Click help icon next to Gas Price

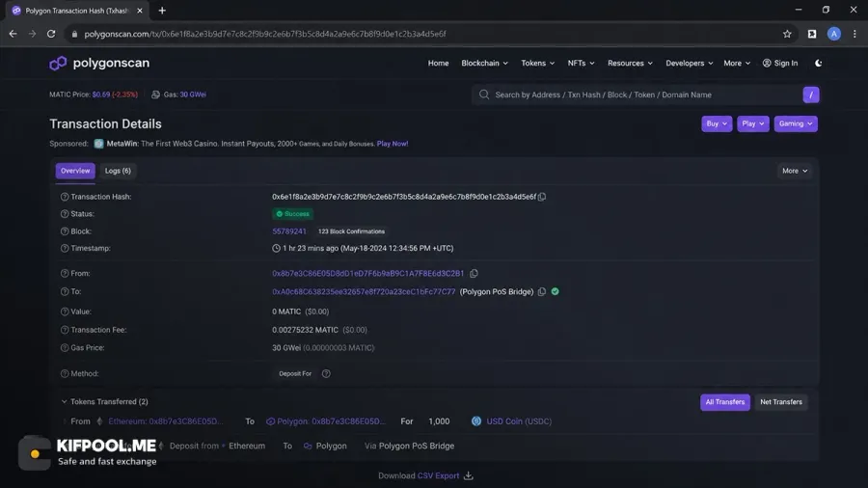point(65,348)
